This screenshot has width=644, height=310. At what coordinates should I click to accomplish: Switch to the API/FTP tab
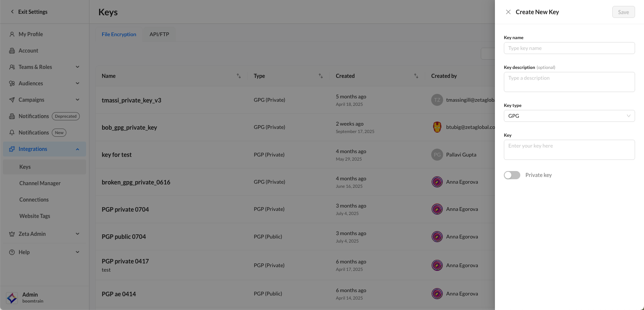click(159, 34)
